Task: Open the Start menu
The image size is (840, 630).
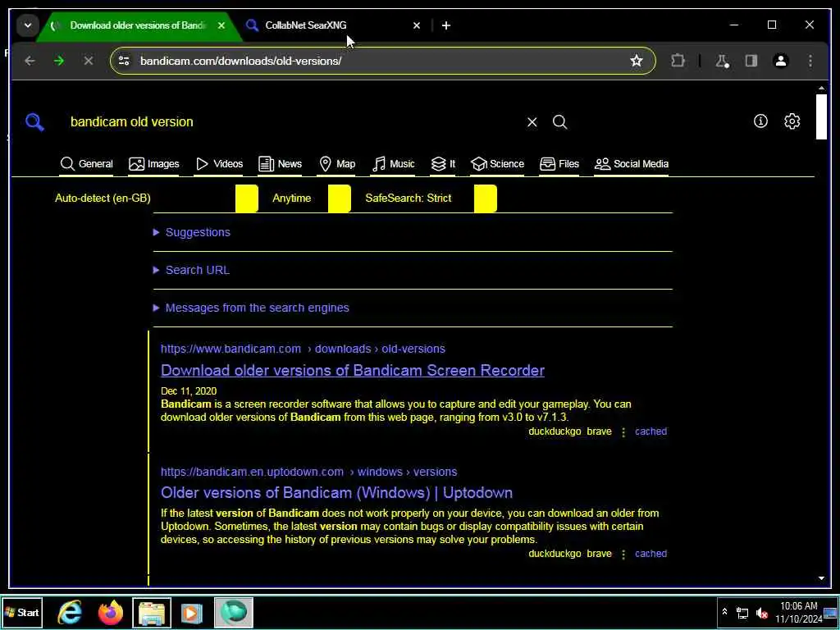Action: click(x=22, y=612)
